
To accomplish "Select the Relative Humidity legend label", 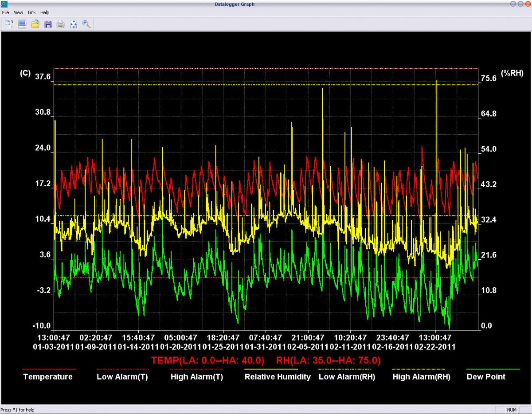I will coord(278,377).
